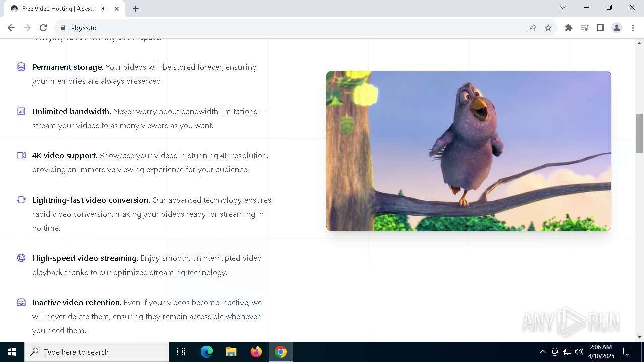The height and width of the screenshot is (362, 644).
Task: Go back to the previous page
Action: pos(11,28)
